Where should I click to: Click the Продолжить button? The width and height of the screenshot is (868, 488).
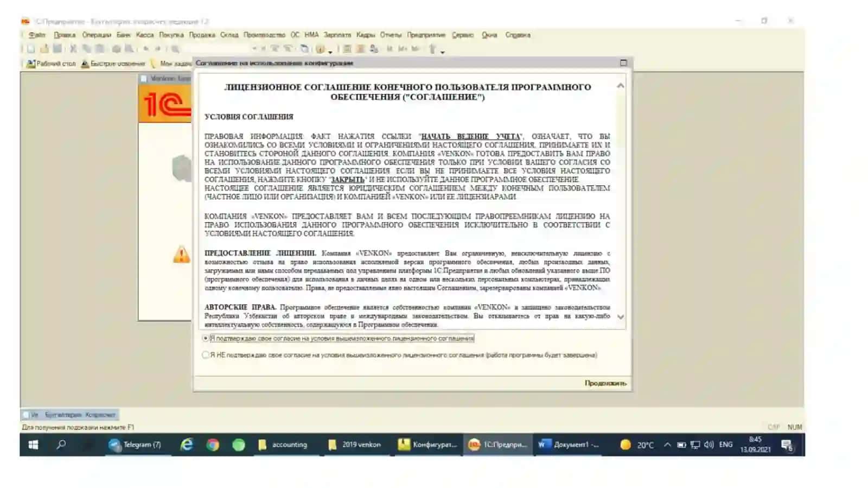pos(605,383)
